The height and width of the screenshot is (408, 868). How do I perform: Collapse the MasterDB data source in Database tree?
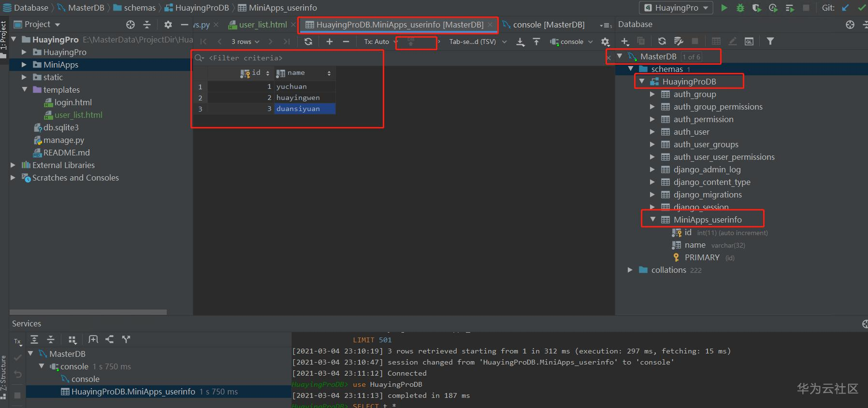click(x=620, y=56)
